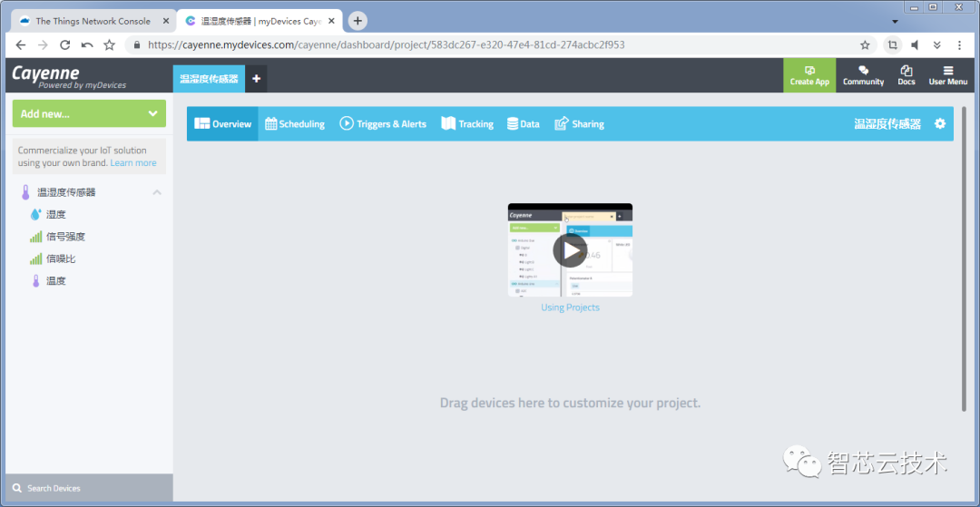Close The Things Network Console tab

tap(166, 21)
